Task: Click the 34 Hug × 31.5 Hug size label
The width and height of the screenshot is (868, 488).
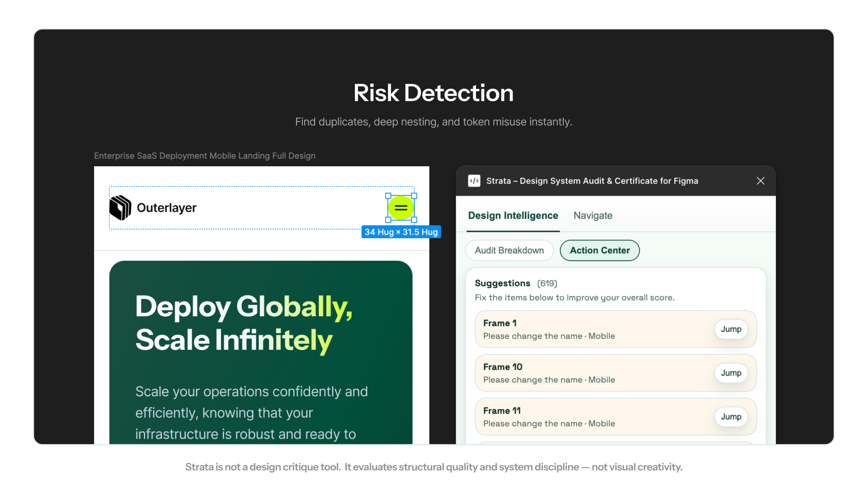Action: click(401, 232)
